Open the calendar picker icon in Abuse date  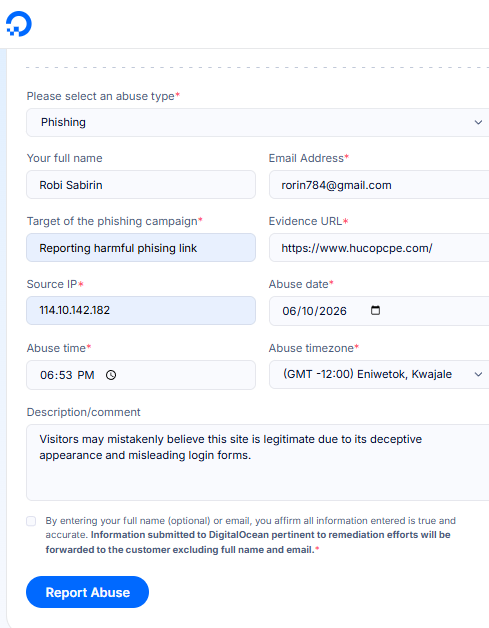pos(375,310)
